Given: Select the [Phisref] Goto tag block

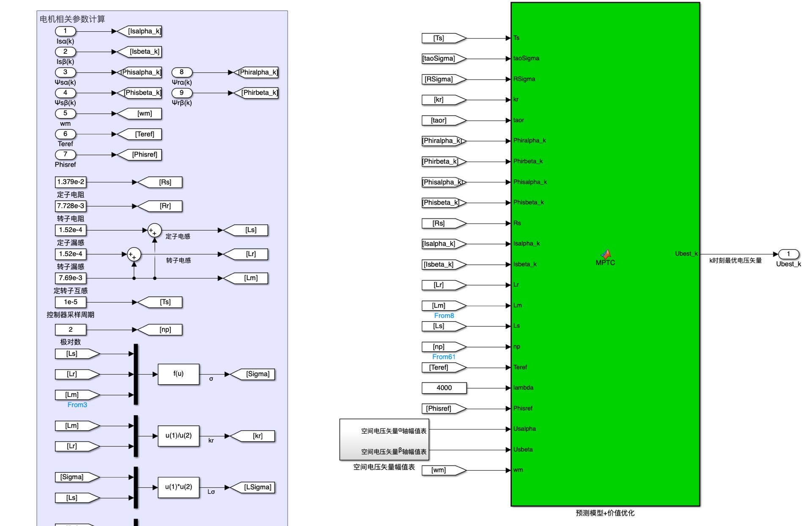Looking at the screenshot, I should coord(141,155).
